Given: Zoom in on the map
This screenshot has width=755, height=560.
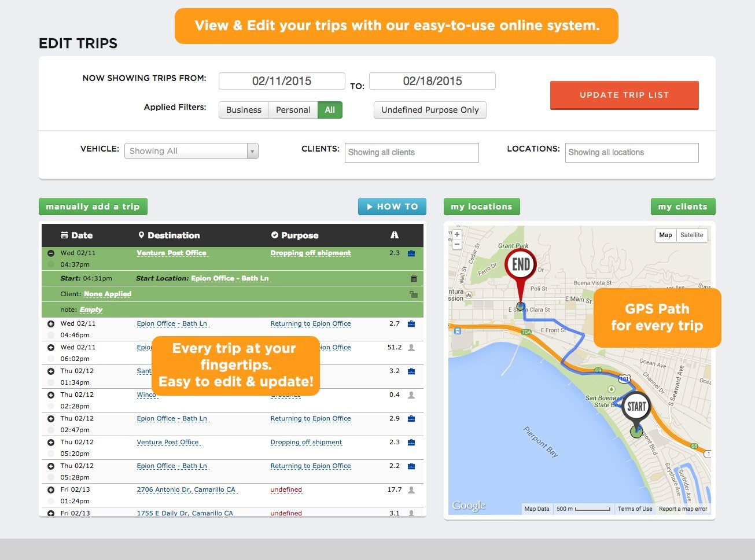Looking at the screenshot, I should [457, 234].
